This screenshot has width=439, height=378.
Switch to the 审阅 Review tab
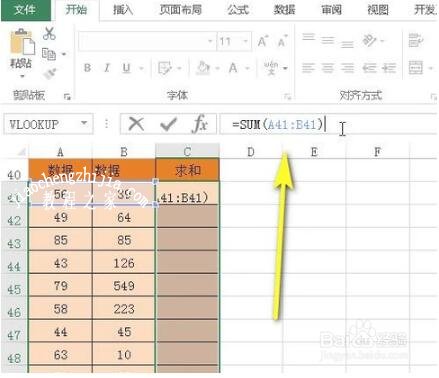(331, 10)
